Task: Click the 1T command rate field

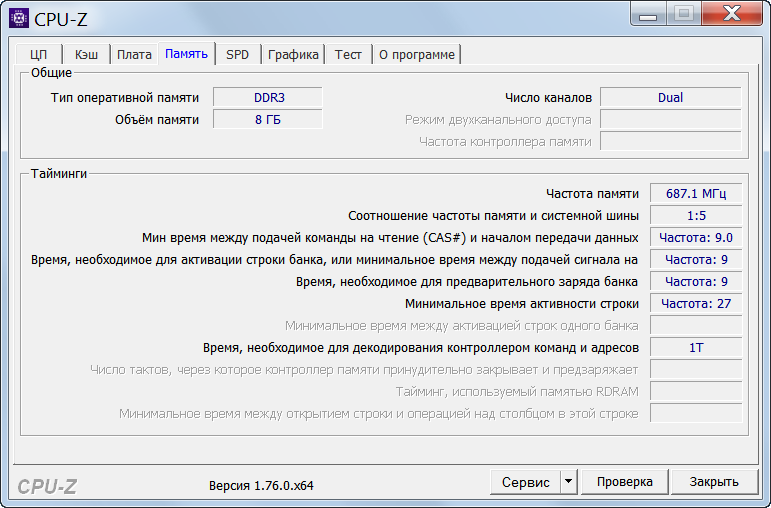Action: [x=696, y=348]
